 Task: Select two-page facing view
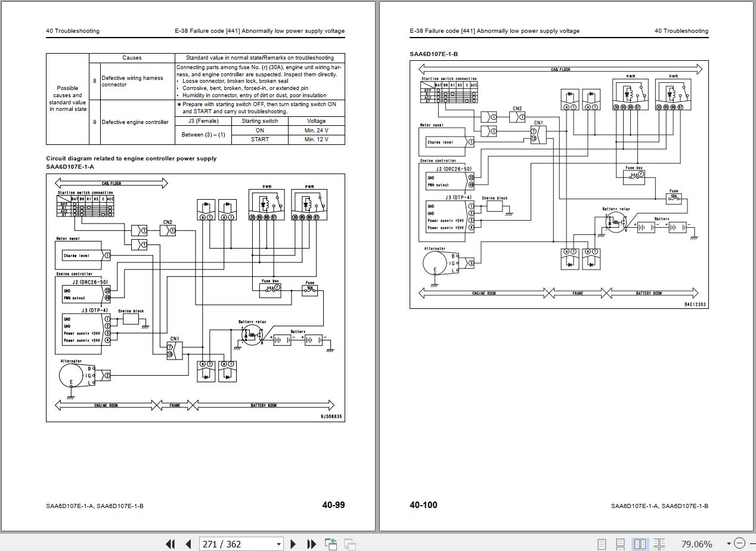[640, 544]
